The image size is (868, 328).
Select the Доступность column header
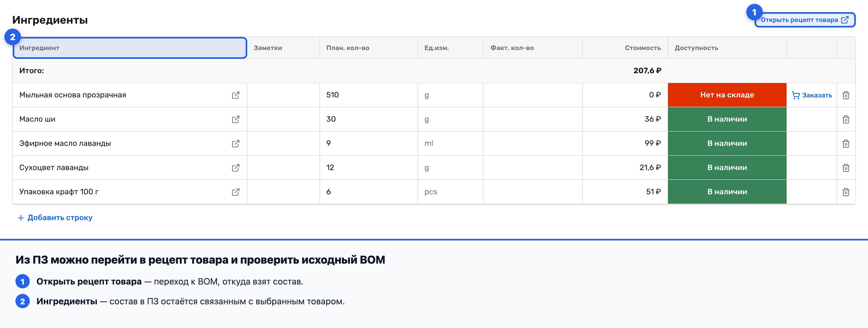click(x=727, y=48)
